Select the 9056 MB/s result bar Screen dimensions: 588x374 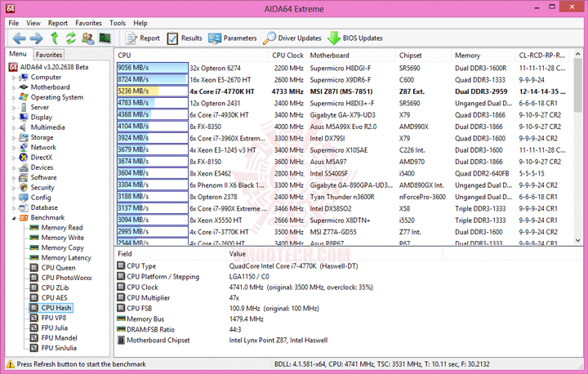152,68
